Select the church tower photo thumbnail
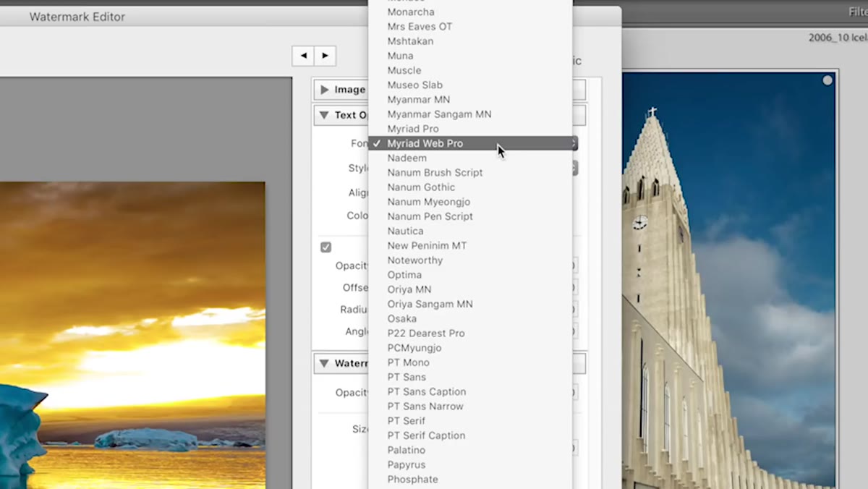Image resolution: width=868 pixels, height=489 pixels. (728, 280)
